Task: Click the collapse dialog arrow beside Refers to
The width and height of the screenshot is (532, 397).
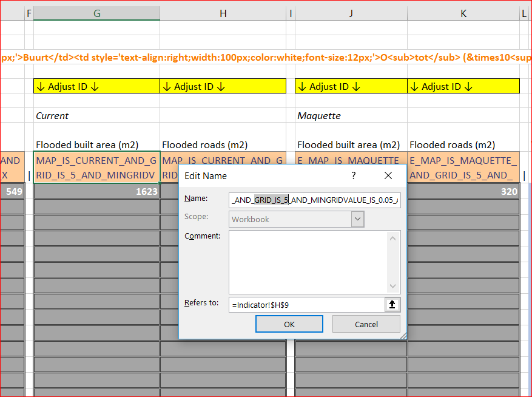Action: tap(392, 305)
